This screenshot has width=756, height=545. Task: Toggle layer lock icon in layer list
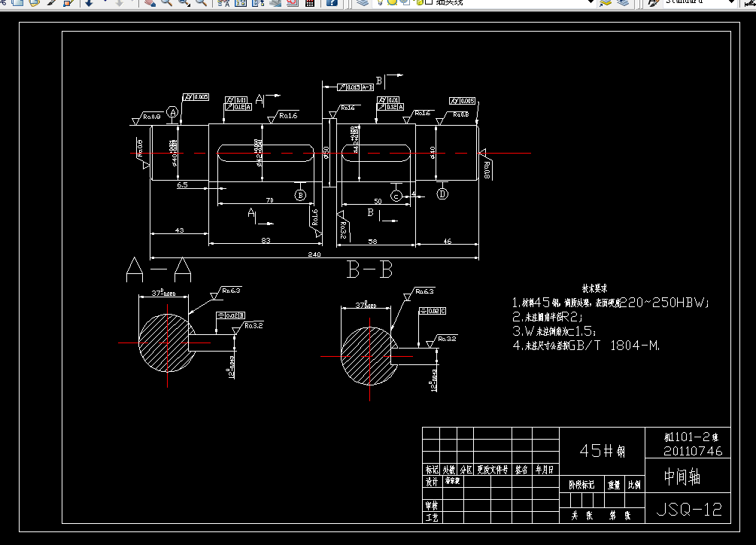coord(419,2)
